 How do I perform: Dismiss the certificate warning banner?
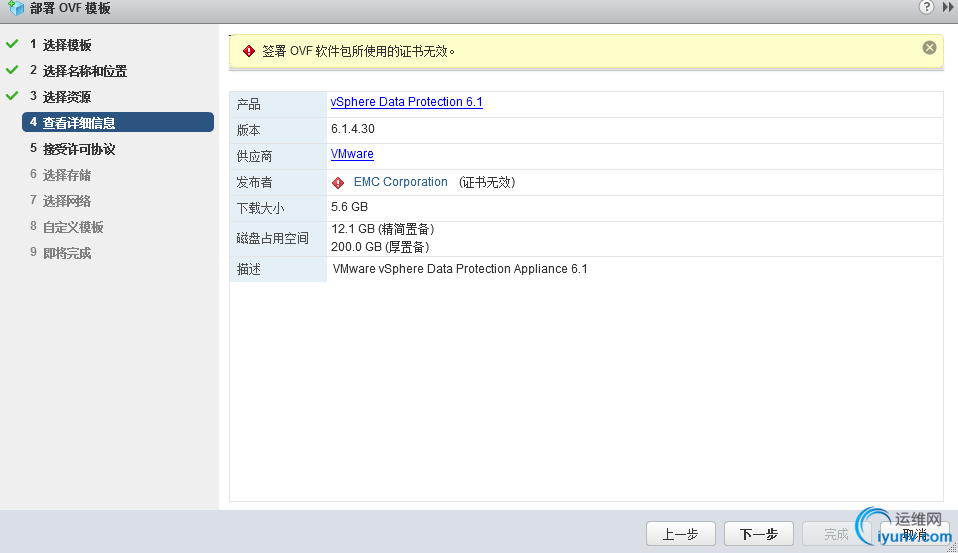929,48
